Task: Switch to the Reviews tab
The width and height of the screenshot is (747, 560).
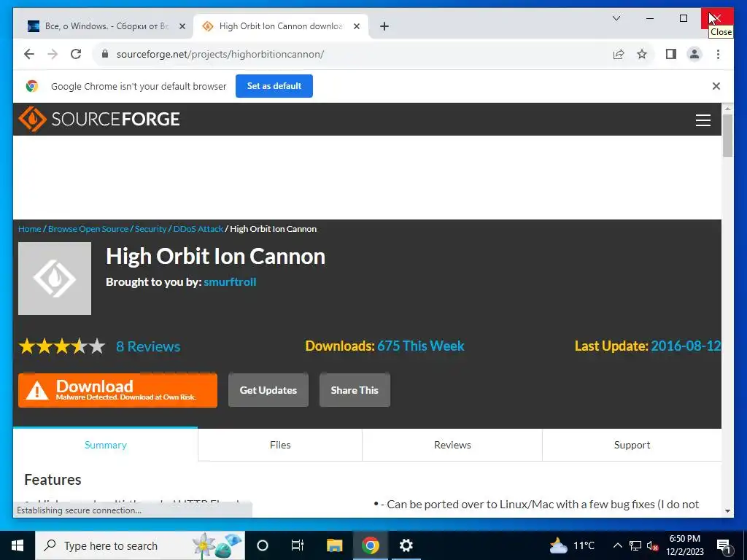Action: 452,445
